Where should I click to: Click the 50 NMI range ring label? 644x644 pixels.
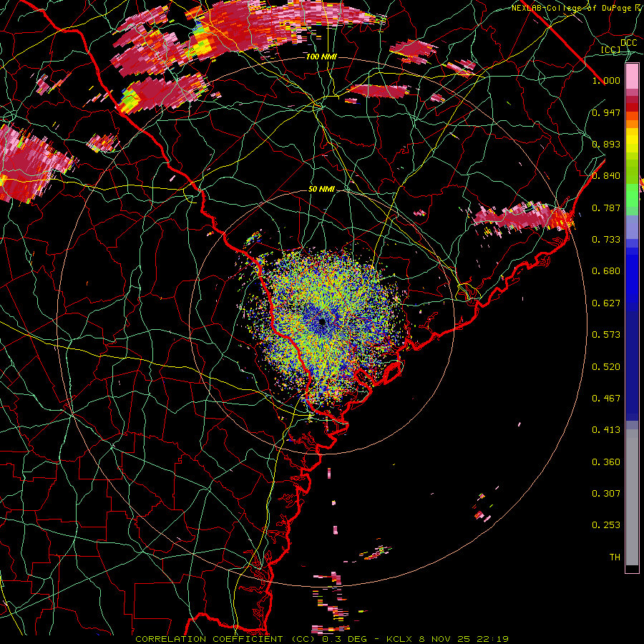tap(321, 189)
